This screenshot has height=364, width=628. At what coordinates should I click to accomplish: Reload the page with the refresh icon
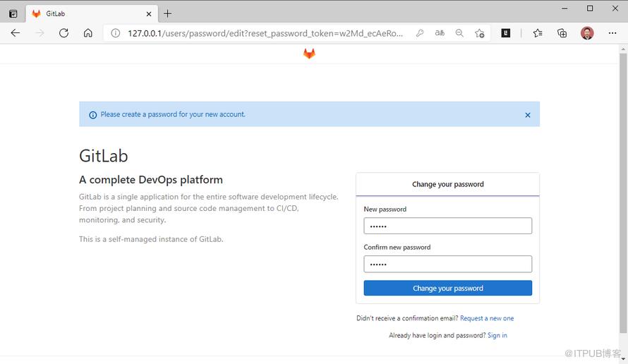(x=64, y=33)
